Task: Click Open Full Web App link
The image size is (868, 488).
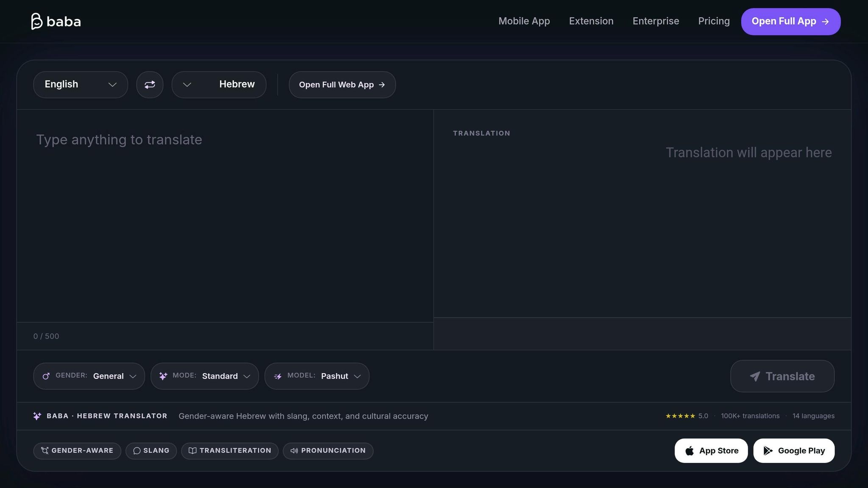Action: tap(342, 85)
